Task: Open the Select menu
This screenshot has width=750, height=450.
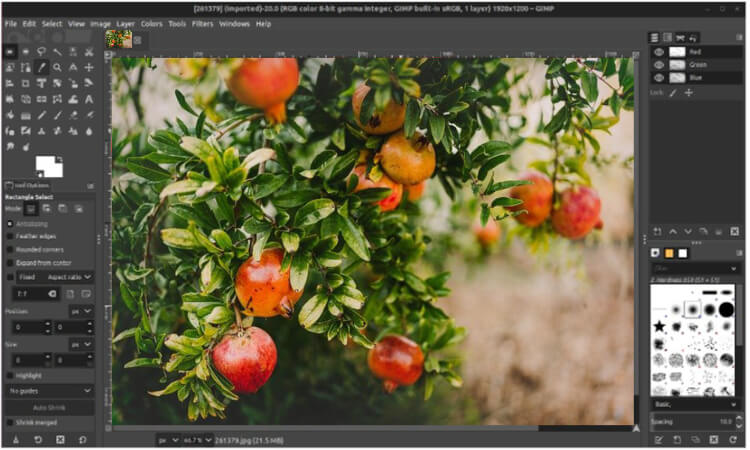Action: click(52, 23)
